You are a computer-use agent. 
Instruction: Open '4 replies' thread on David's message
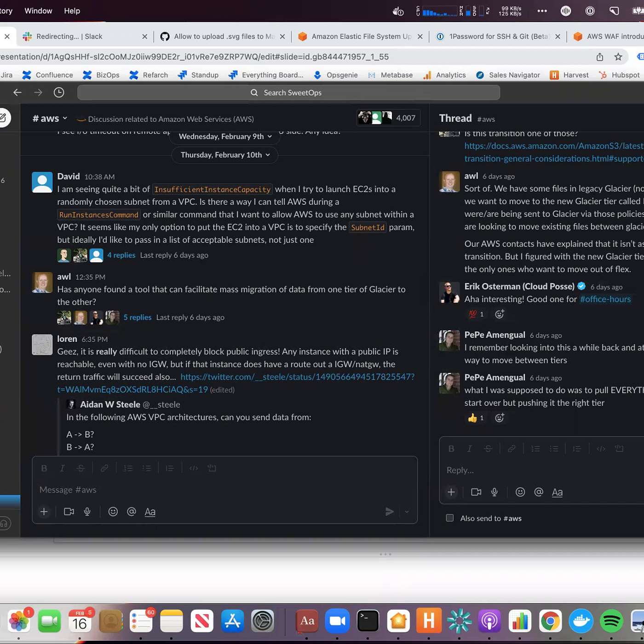click(121, 255)
